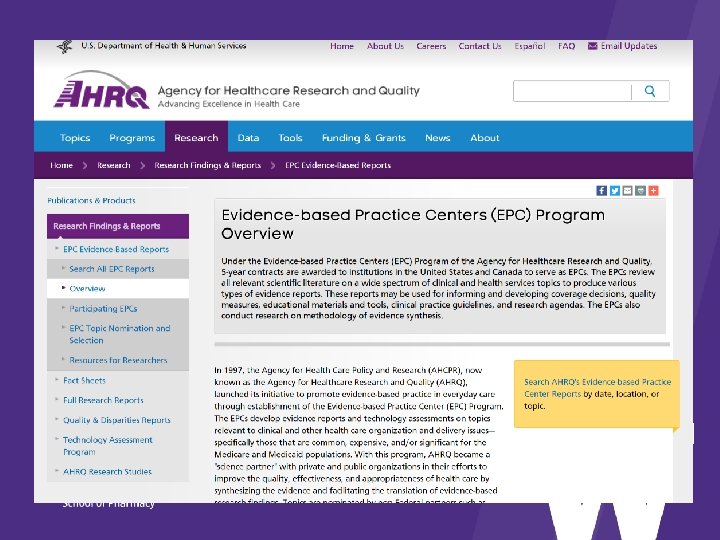This screenshot has width=720, height=540.
Task: Go to Research Findings & Reports breadcrumb
Action: coord(208,165)
